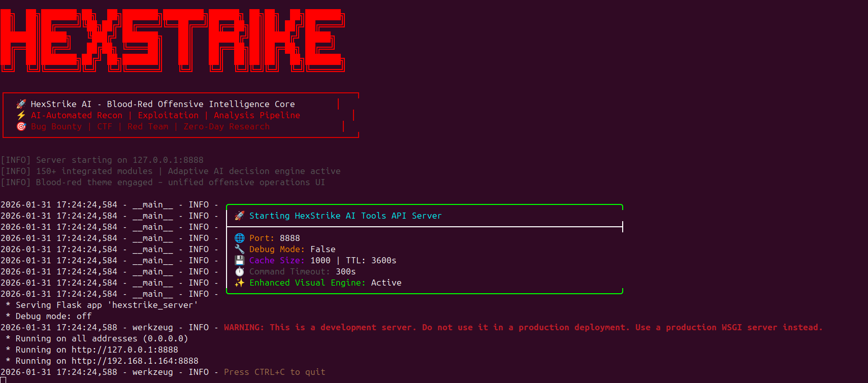Click the rocket emoji before Starting HexStrike
This screenshot has height=383, width=868.
coord(239,216)
